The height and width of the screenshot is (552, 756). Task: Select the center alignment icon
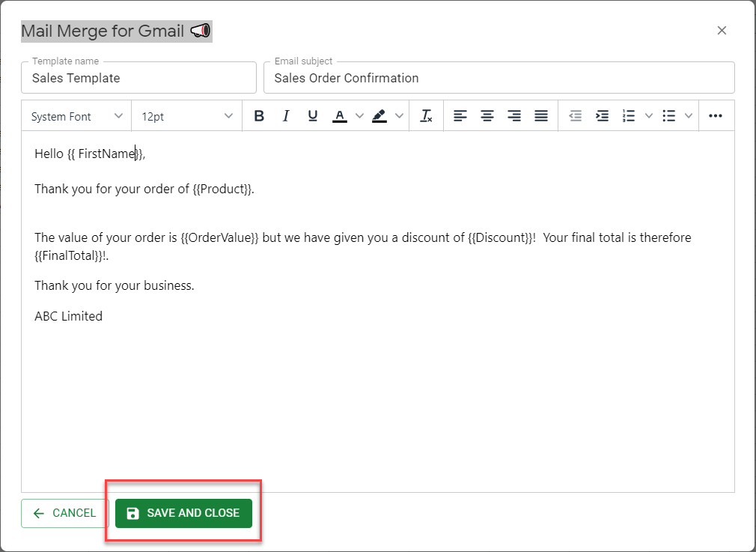point(487,116)
